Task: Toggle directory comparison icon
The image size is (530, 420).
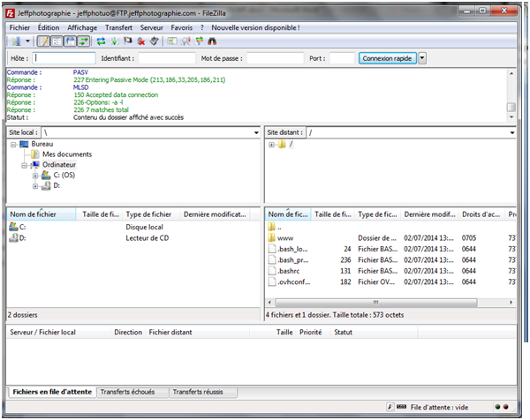Action: tap(185, 41)
